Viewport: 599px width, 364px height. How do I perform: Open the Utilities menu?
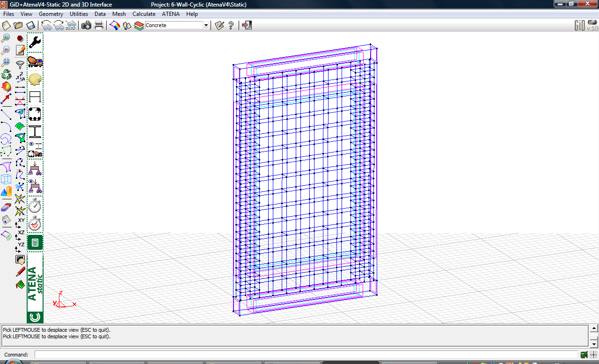pos(79,14)
